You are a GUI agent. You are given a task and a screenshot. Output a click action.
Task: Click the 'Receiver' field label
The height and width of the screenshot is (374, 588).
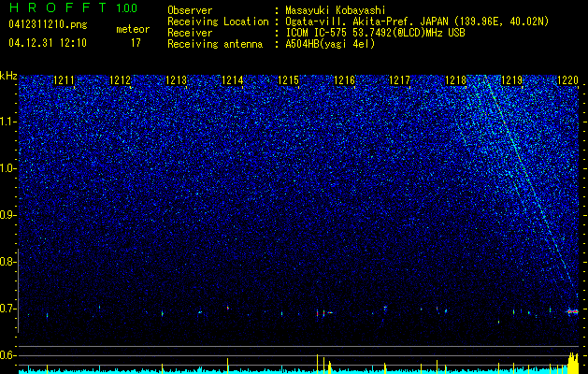[x=190, y=33]
